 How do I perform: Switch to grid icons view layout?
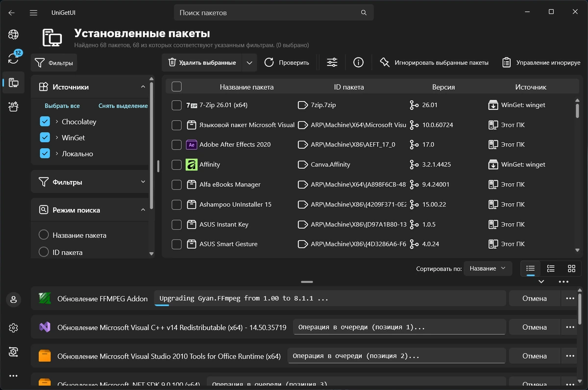(x=571, y=268)
